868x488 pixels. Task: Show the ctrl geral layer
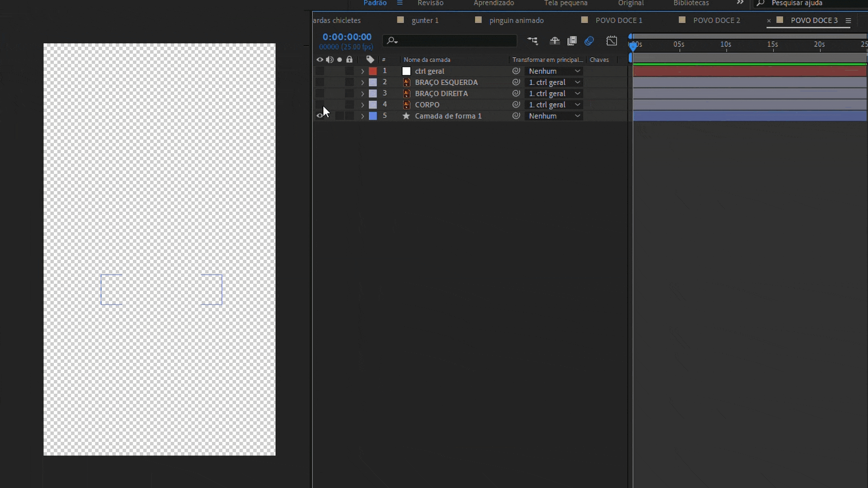[320, 71]
